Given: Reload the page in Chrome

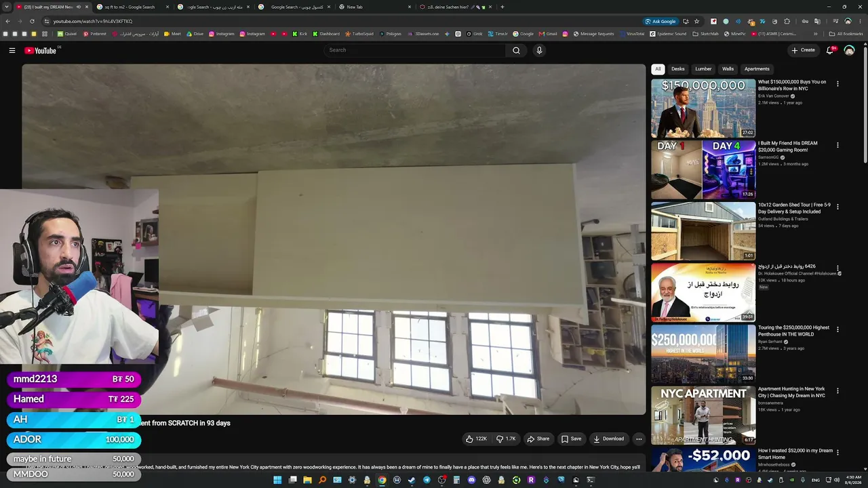Looking at the screenshot, I should pyautogui.click(x=32, y=21).
